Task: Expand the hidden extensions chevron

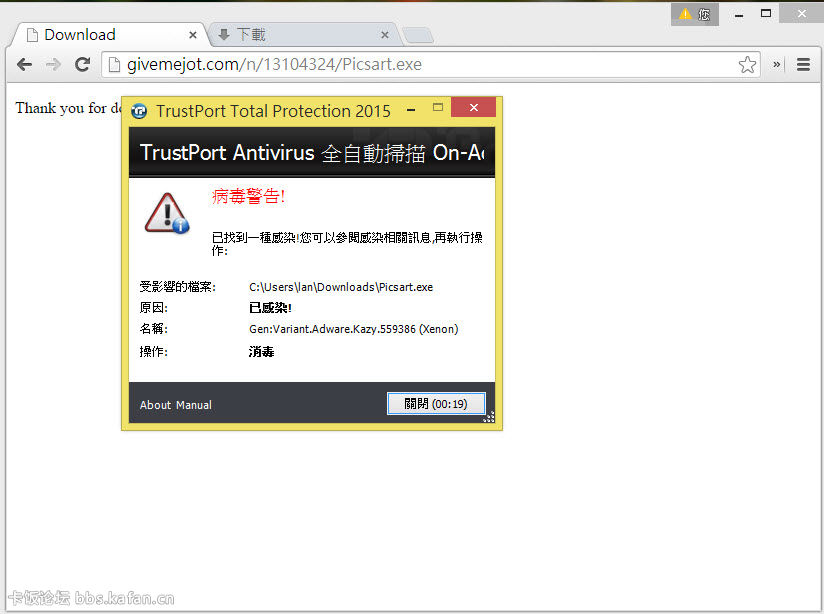Action: point(777,65)
